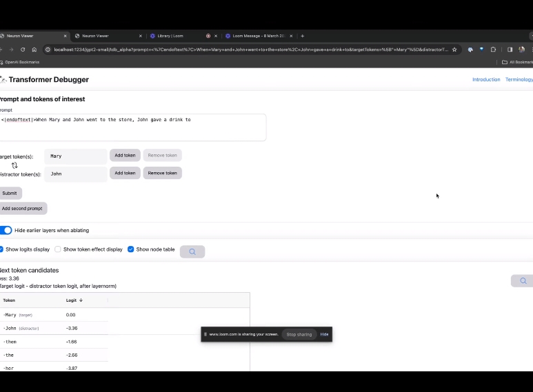This screenshot has height=392, width=533.
Task: Enable Show token effect display checkbox
Action: tap(58, 249)
